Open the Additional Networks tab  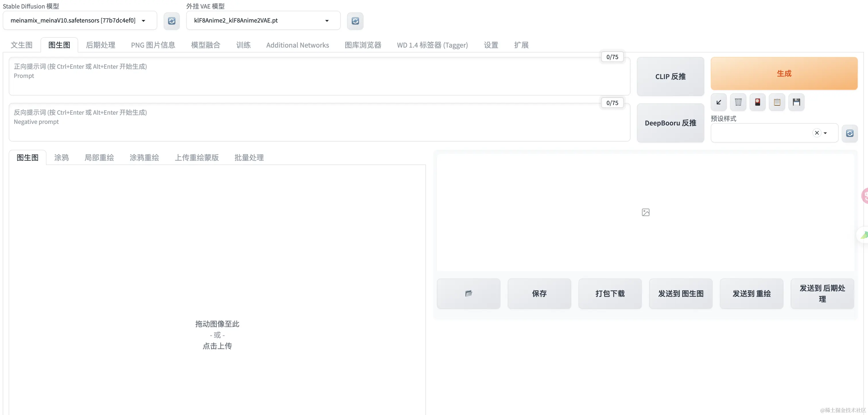click(x=298, y=45)
